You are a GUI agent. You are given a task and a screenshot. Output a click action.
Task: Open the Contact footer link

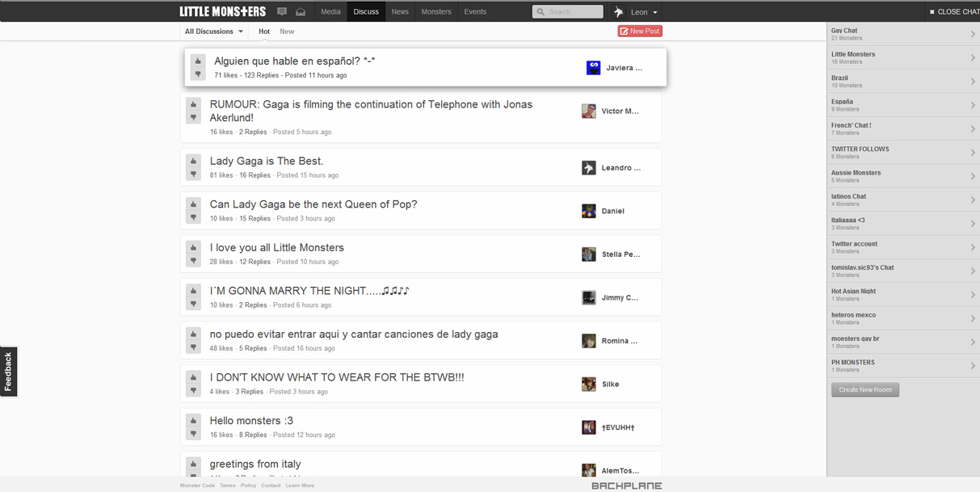point(271,486)
